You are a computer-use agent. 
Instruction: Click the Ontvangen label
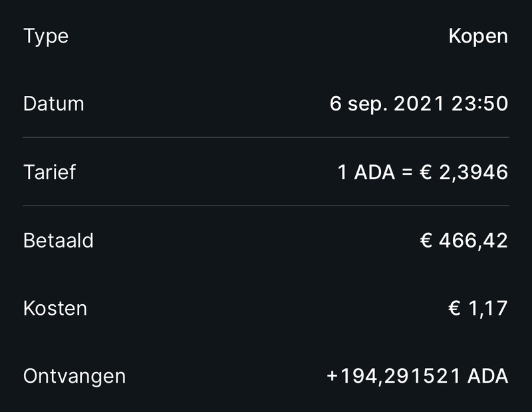coord(74,376)
